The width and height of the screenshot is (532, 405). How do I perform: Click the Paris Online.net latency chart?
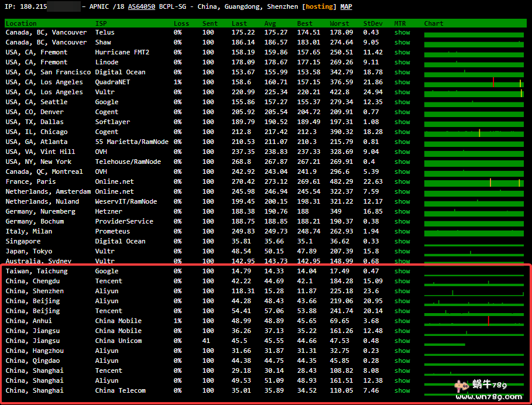click(473, 182)
